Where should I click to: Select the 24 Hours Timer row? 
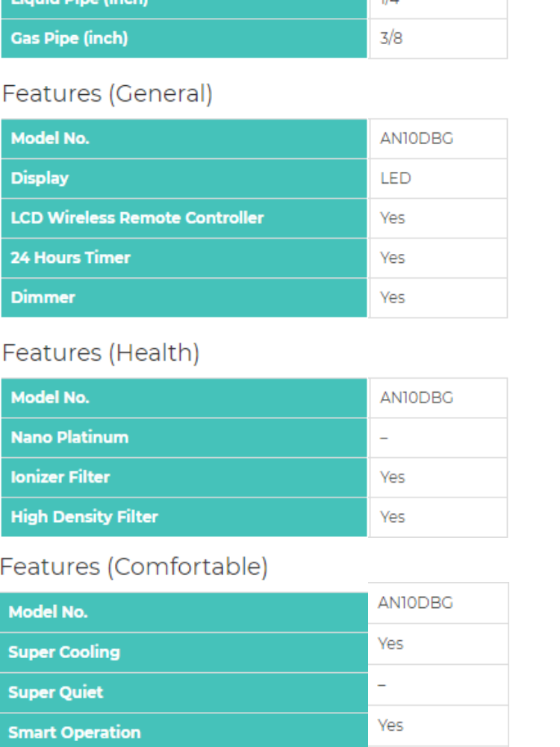tap(70, 258)
